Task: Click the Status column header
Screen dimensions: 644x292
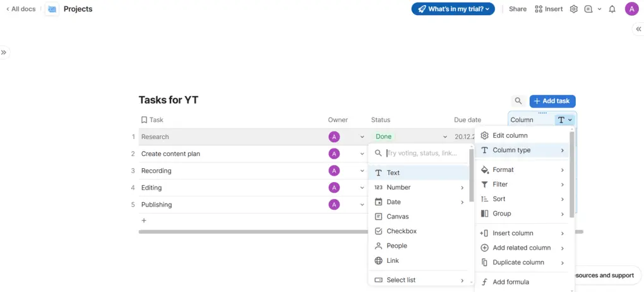Action: click(x=380, y=119)
